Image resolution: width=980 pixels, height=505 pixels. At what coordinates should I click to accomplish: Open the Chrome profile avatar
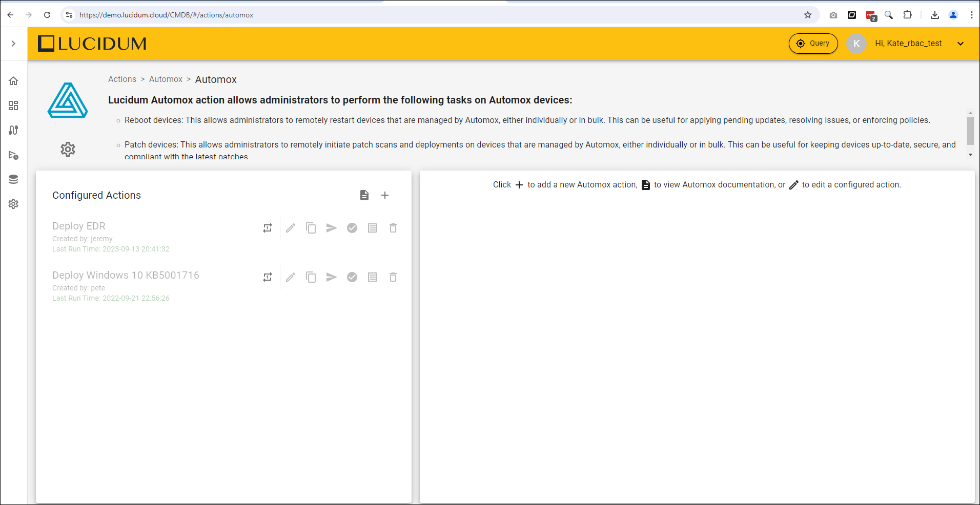953,15
